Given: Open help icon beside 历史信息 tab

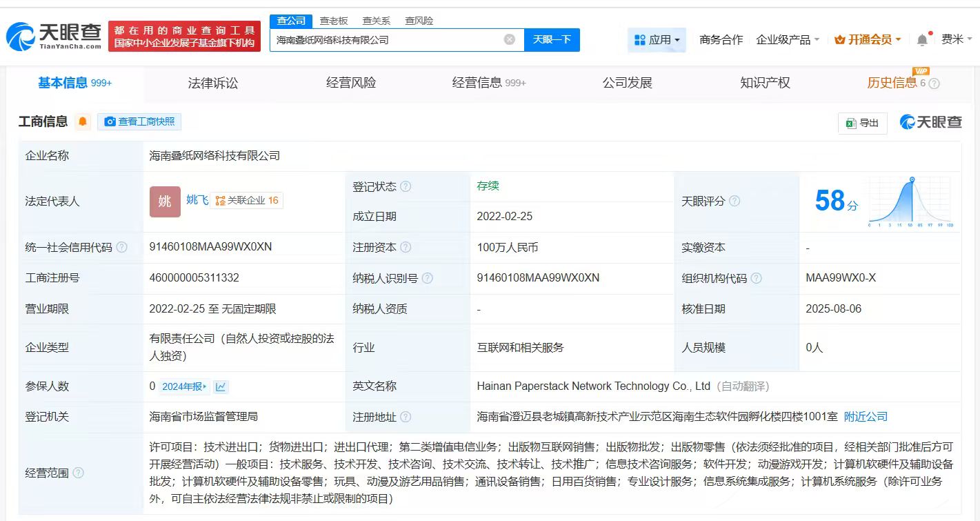Looking at the screenshot, I should click(934, 83).
